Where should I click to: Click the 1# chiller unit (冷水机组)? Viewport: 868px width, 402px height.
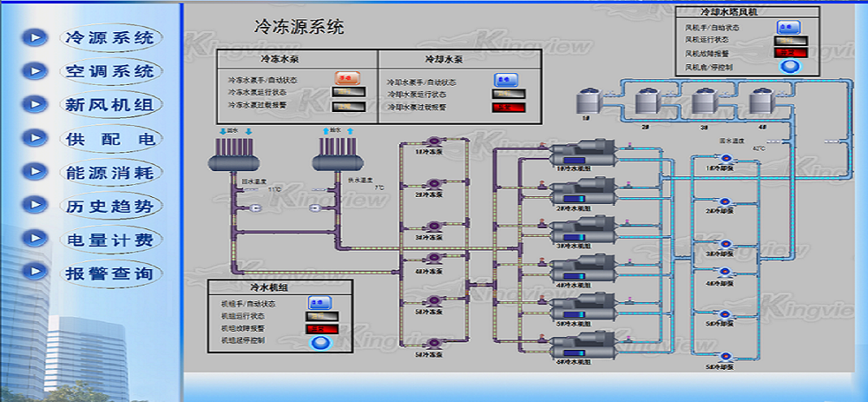[584, 156]
